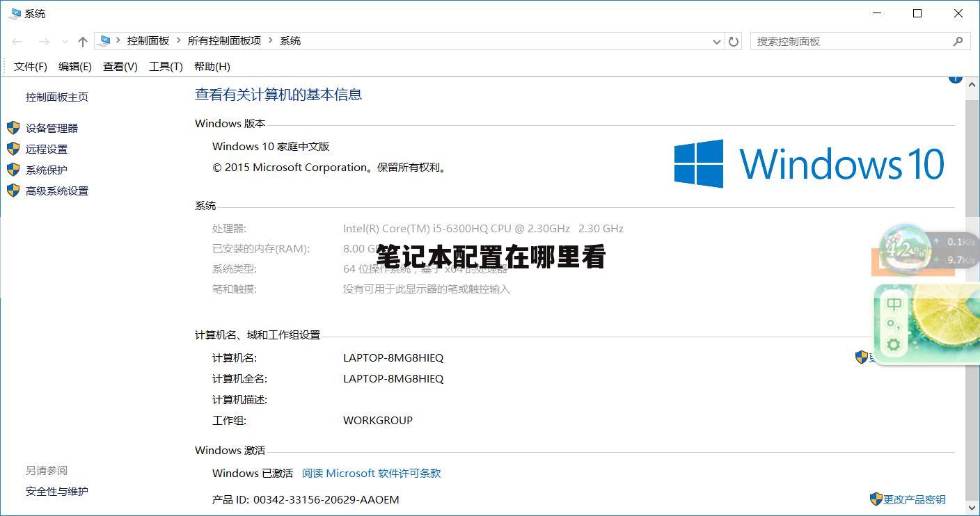Click 更改产品密钥 link
The image size is (980, 516).
pos(915,499)
